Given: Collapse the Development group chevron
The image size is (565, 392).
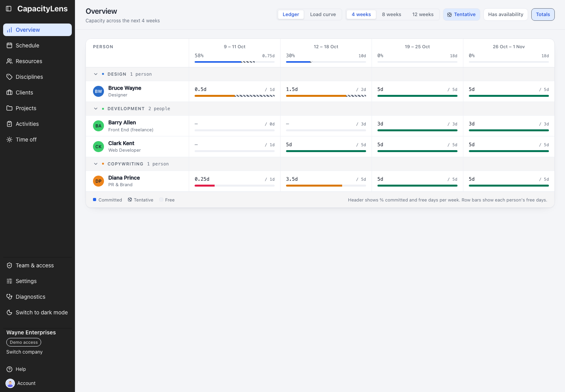Looking at the screenshot, I should click(x=96, y=109).
